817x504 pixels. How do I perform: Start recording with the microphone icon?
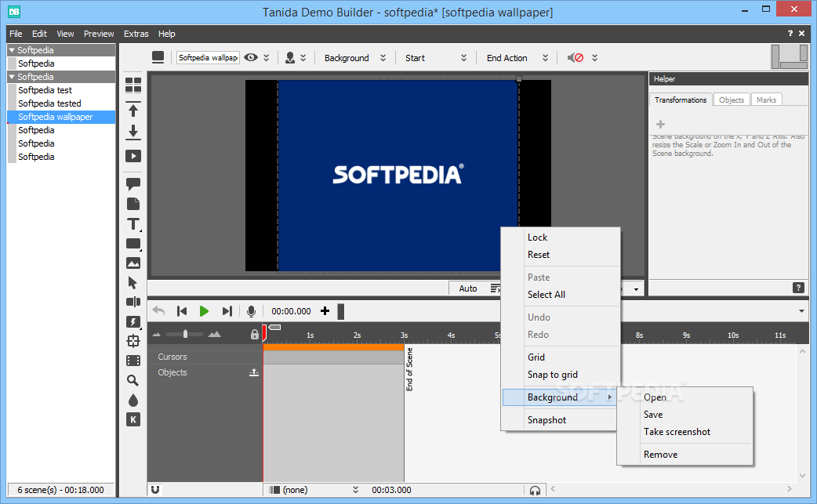point(251,311)
